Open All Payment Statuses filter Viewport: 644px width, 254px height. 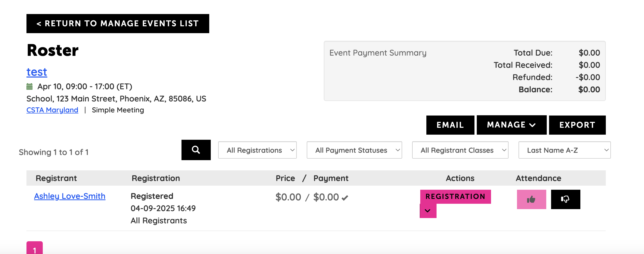354,150
